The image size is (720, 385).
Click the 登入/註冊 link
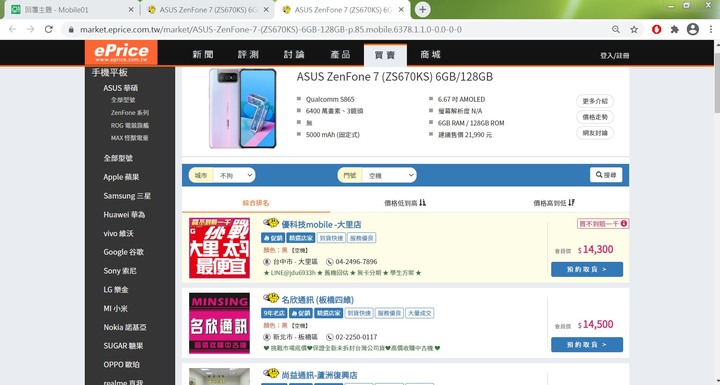[614, 56]
